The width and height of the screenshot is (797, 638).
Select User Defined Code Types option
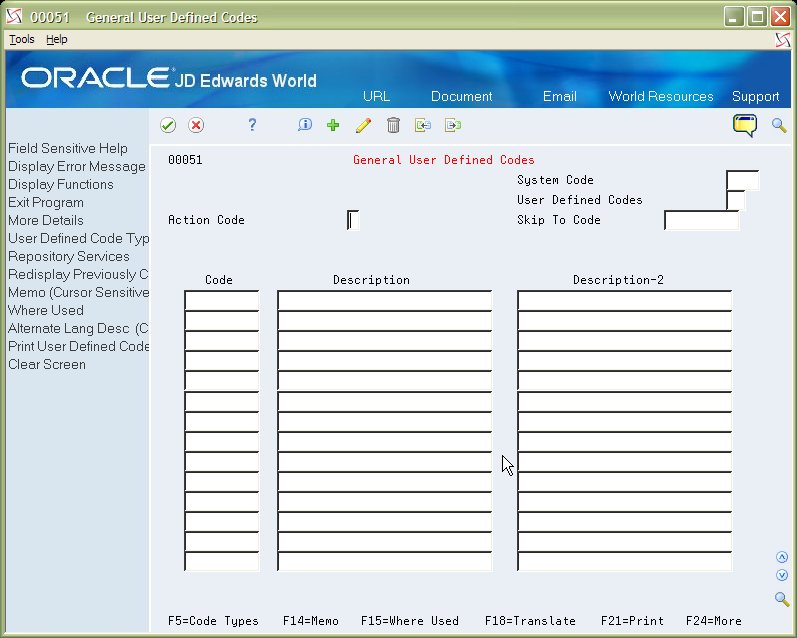78,238
